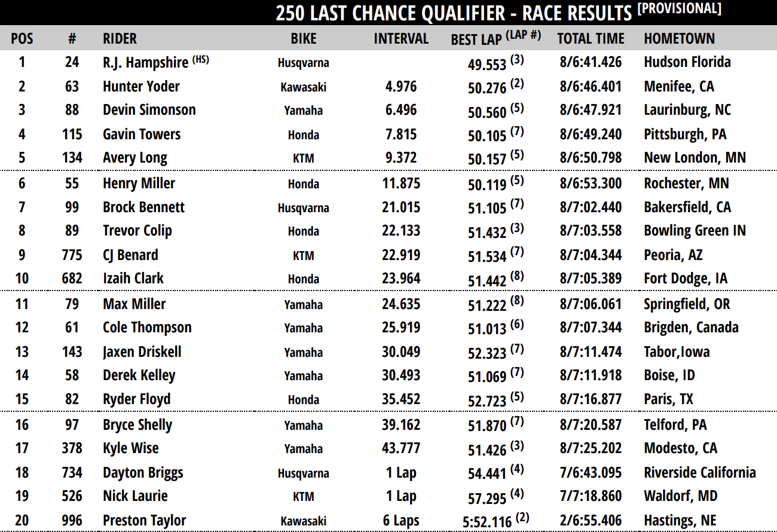Click the BIKE column header

(304, 39)
